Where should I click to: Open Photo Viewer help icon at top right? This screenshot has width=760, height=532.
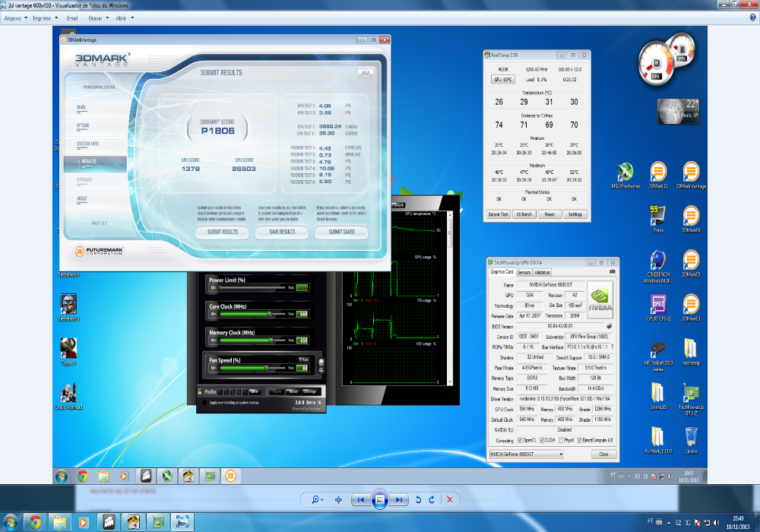pos(752,17)
